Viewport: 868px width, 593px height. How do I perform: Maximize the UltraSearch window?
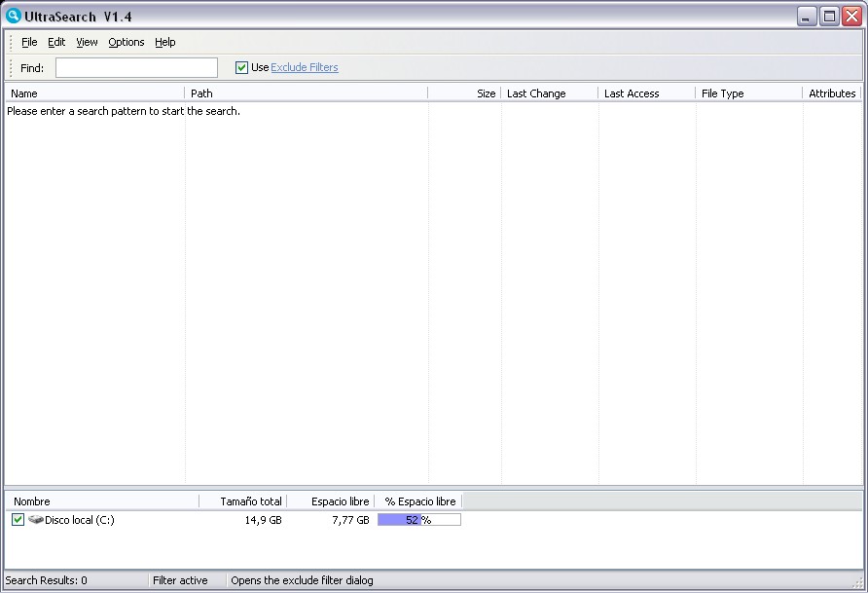[829, 16]
